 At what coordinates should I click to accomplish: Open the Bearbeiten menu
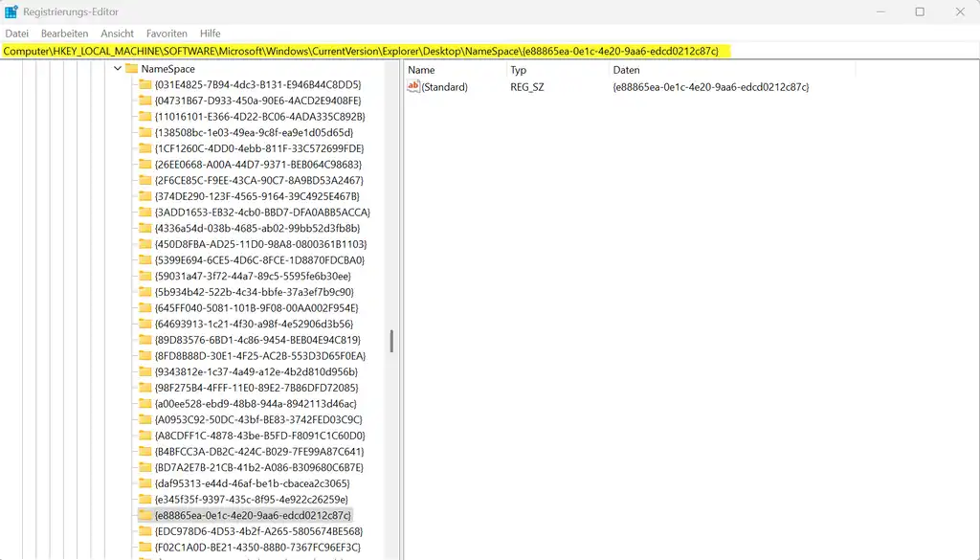pyautogui.click(x=64, y=34)
